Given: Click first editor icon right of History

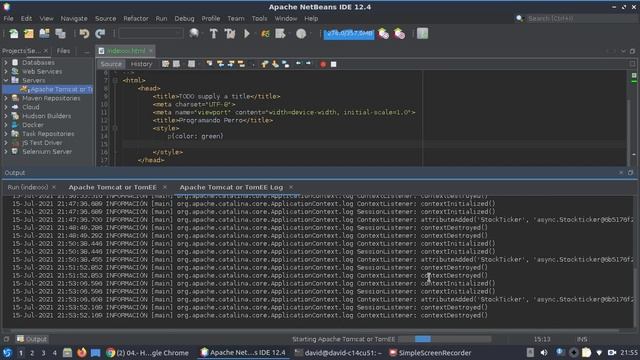Looking at the screenshot, I should click(165, 64).
